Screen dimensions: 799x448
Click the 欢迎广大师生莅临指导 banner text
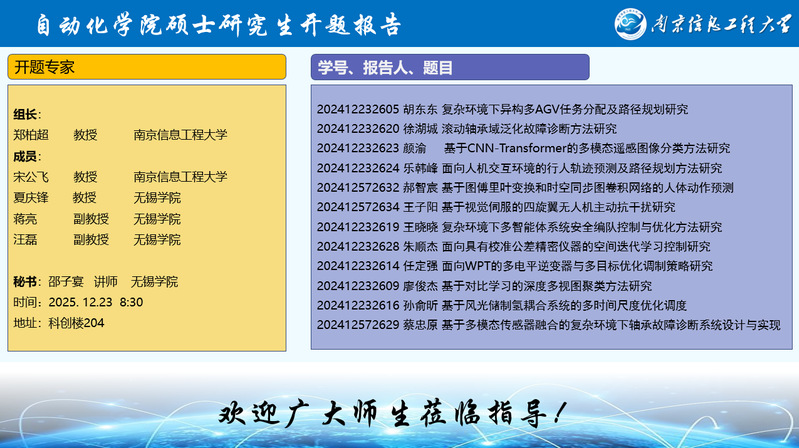(x=397, y=412)
